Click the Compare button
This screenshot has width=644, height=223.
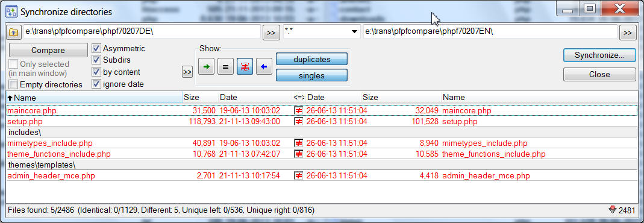pos(48,51)
